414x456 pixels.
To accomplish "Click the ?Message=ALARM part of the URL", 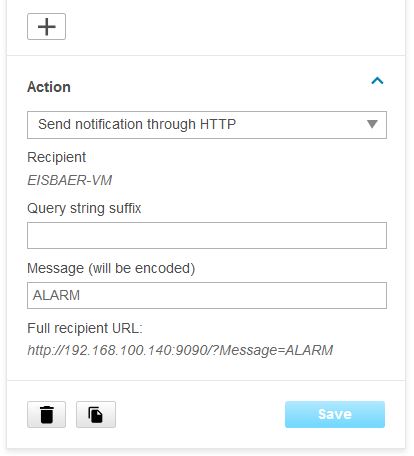I will click(x=272, y=350).
